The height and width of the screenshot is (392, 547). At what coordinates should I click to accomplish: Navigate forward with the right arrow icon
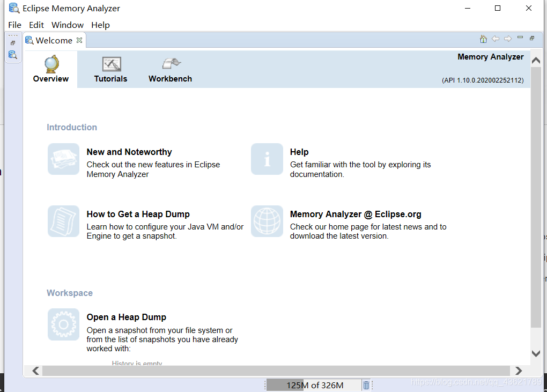pos(508,39)
